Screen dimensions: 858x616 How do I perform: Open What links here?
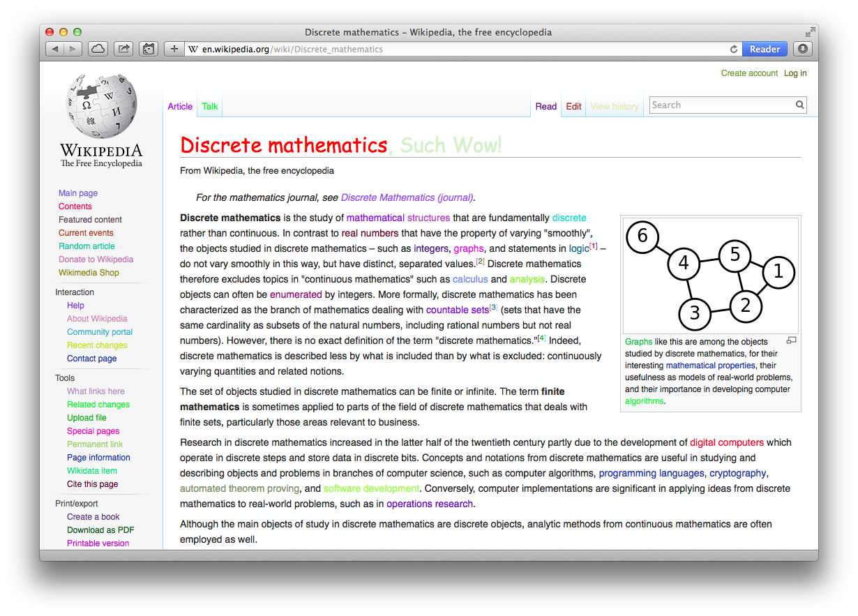click(96, 391)
